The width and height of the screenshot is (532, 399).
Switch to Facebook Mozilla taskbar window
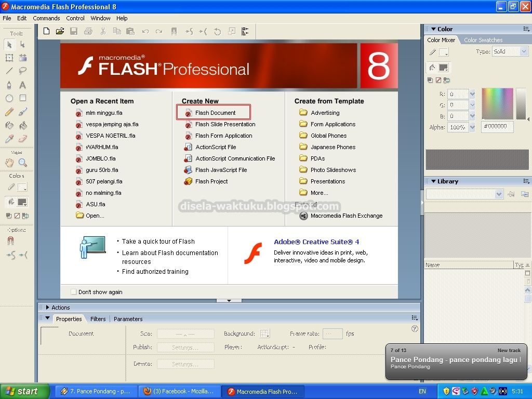[x=180, y=391]
